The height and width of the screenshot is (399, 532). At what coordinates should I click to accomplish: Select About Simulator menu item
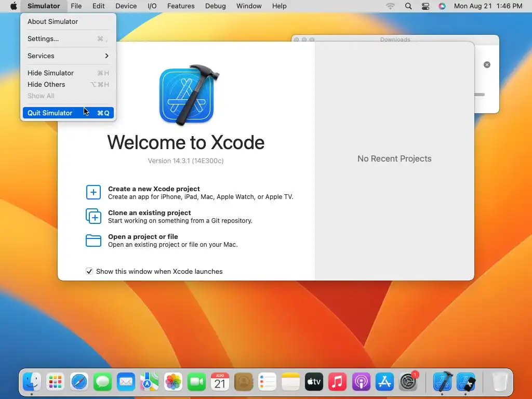[68, 21]
